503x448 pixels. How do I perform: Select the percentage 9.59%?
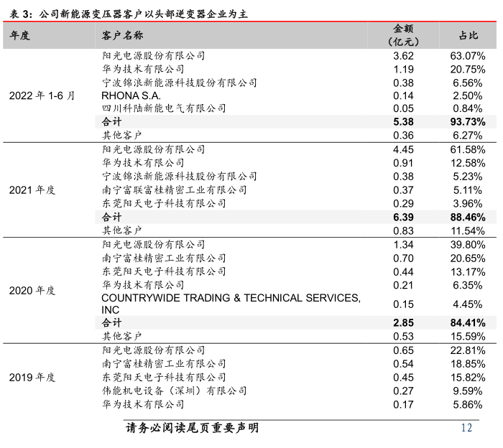(467, 391)
